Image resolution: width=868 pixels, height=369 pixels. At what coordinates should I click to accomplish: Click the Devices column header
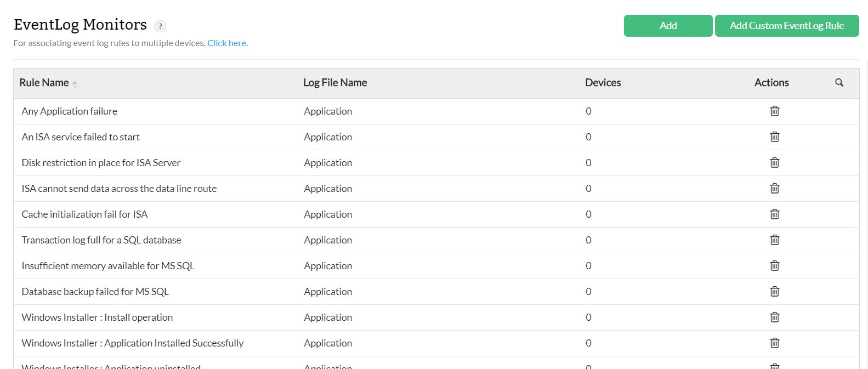603,83
